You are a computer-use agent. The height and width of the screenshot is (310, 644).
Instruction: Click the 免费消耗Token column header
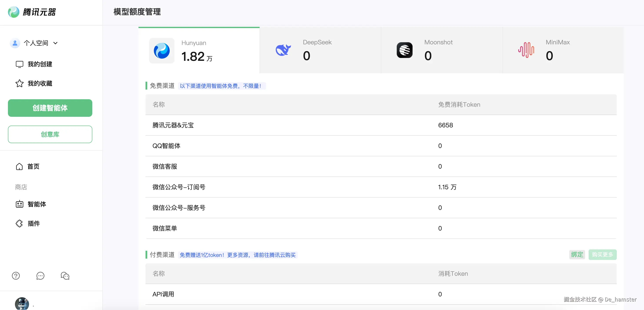pos(459,105)
